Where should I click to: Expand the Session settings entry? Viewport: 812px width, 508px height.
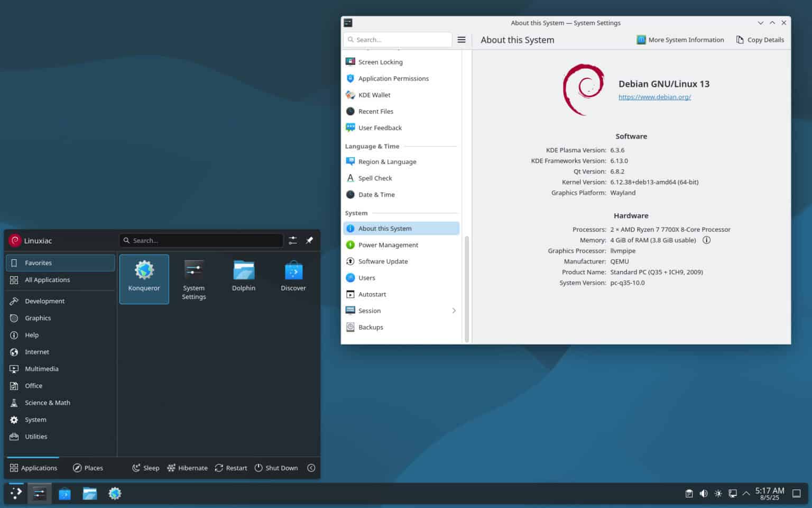click(x=454, y=311)
